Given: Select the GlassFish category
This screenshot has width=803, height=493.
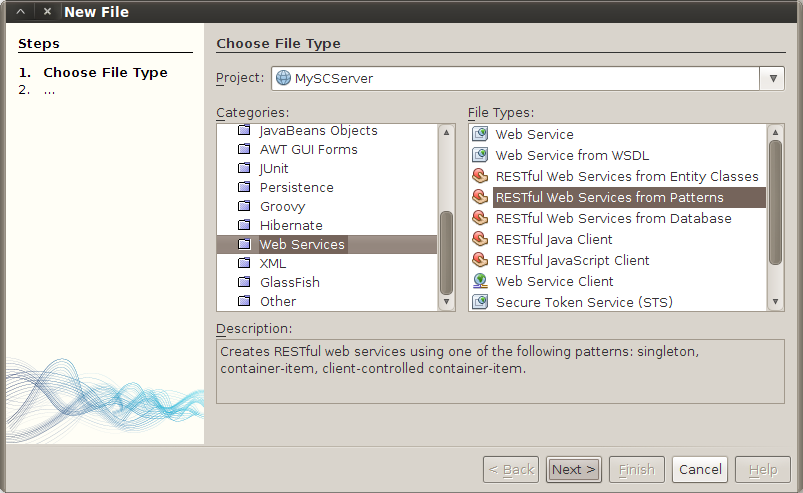Looking at the screenshot, I should pyautogui.click(x=289, y=282).
